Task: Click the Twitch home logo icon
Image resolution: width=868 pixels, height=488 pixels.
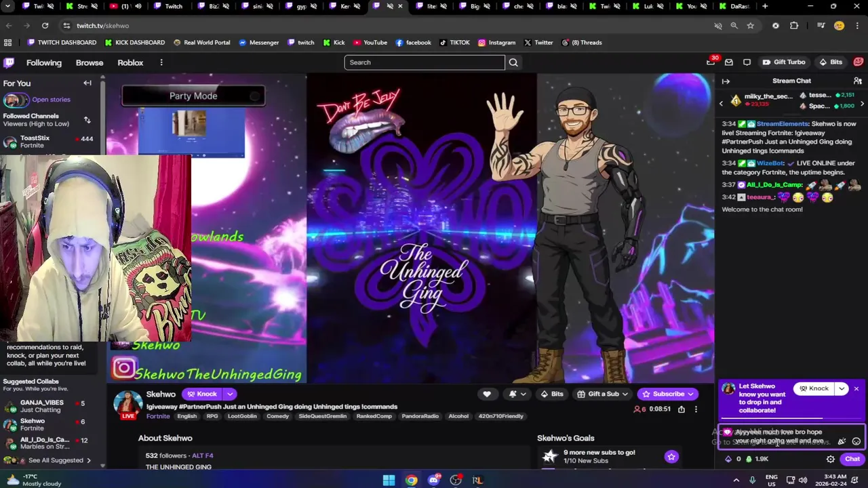Action: (9, 62)
